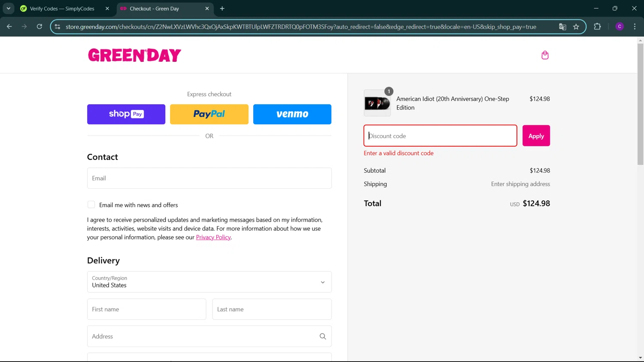Viewport: 644px width, 362px height.
Task: Close the Verify Codes tab
Action: [107, 9]
